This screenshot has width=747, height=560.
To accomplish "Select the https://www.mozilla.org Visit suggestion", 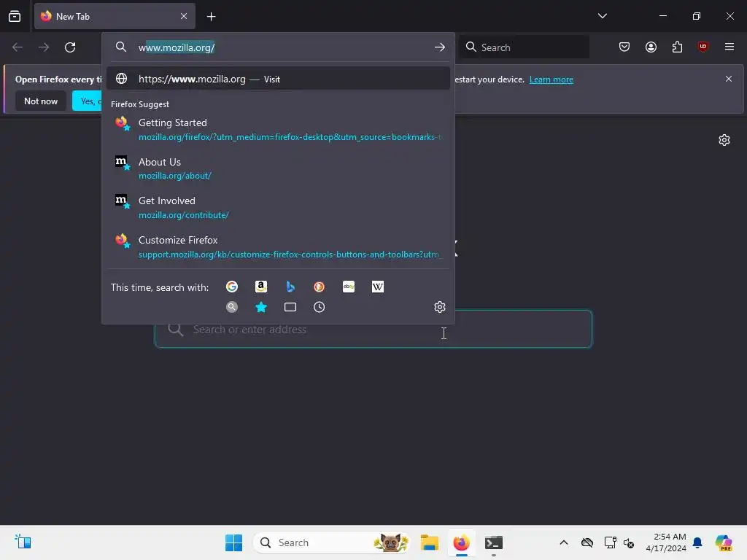I will 278,79.
